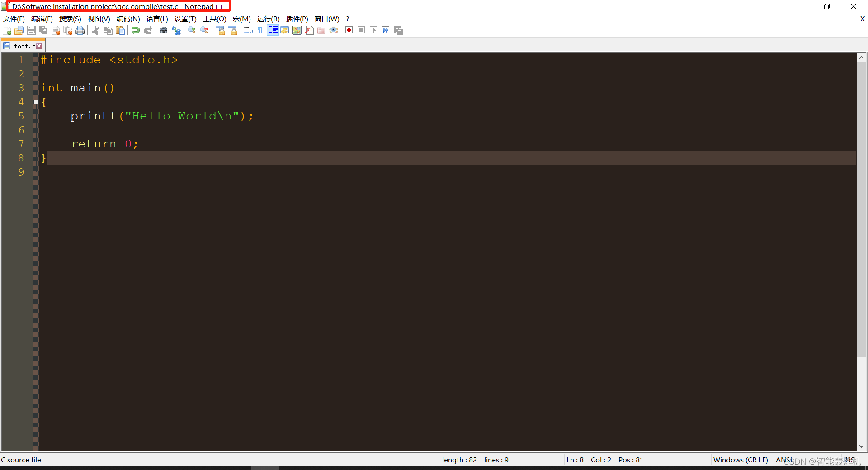Toggle word wrap toolbar icon
Viewport: 868px width, 470px height.
pyautogui.click(x=248, y=30)
